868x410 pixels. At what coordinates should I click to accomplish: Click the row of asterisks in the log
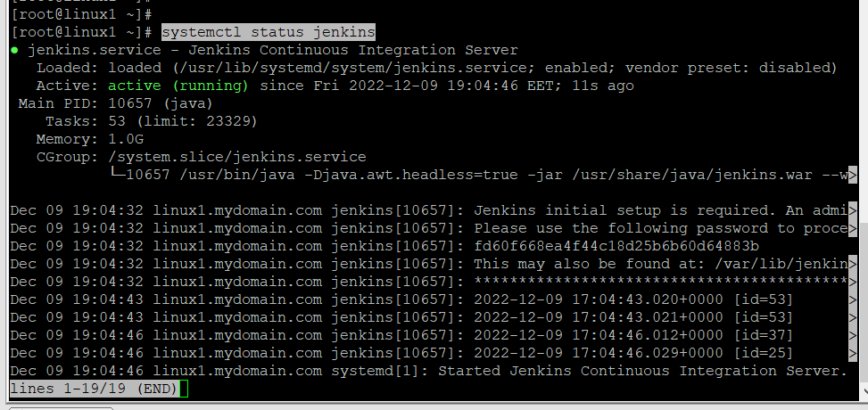click(658, 282)
